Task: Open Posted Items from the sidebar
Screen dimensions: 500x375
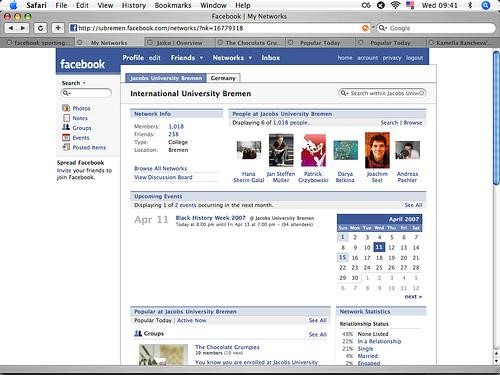Action: (x=89, y=147)
